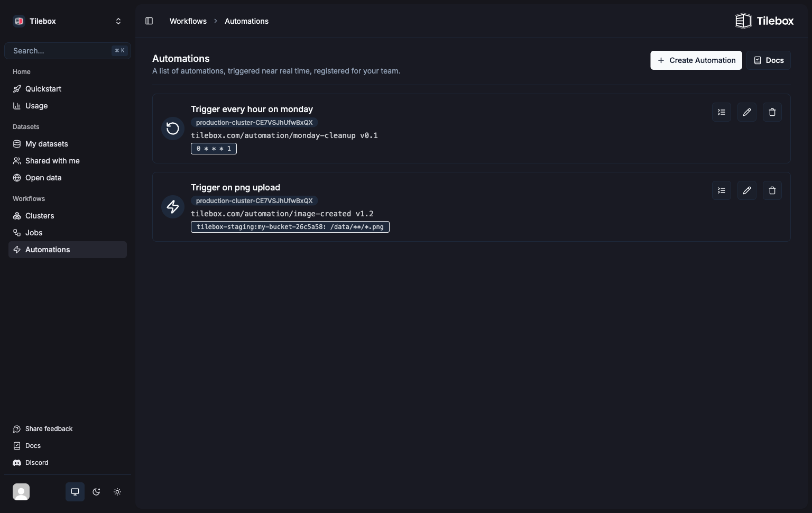Expand the Workflows breadcrumb chevron
This screenshot has width=812, height=513.
click(x=215, y=21)
